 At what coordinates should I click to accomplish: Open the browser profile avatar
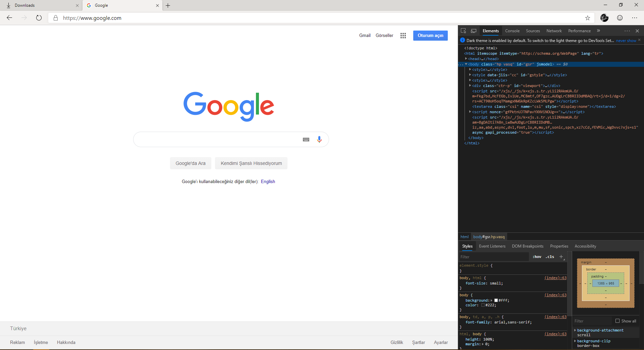(604, 18)
